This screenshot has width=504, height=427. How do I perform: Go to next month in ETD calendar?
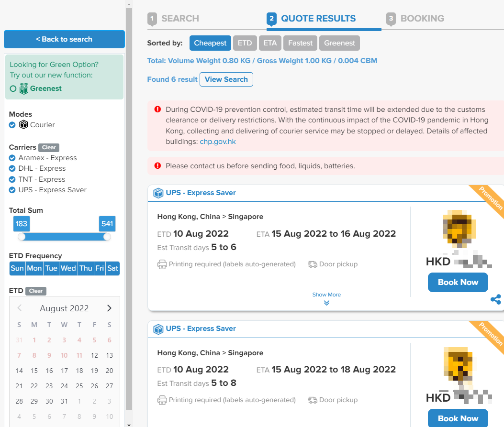coord(109,308)
